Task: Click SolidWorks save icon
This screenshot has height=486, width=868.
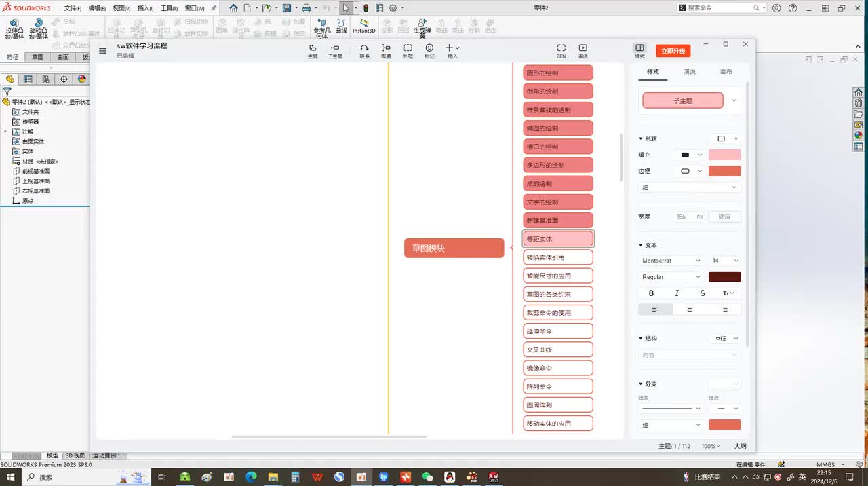Action: (x=287, y=8)
